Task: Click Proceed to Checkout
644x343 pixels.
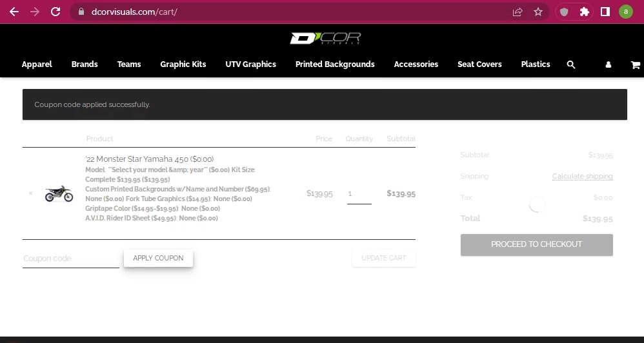Action: (x=536, y=244)
